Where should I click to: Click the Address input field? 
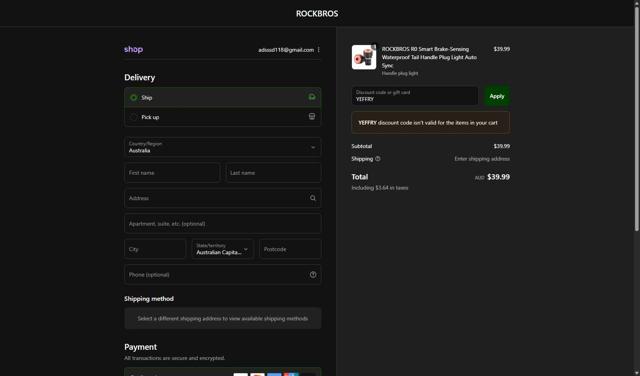tap(222, 198)
